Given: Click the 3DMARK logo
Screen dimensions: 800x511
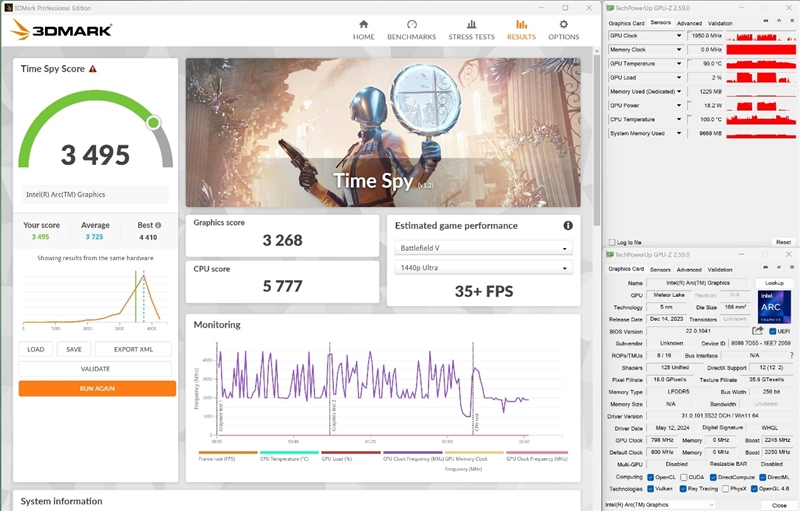Looking at the screenshot, I should point(61,30).
